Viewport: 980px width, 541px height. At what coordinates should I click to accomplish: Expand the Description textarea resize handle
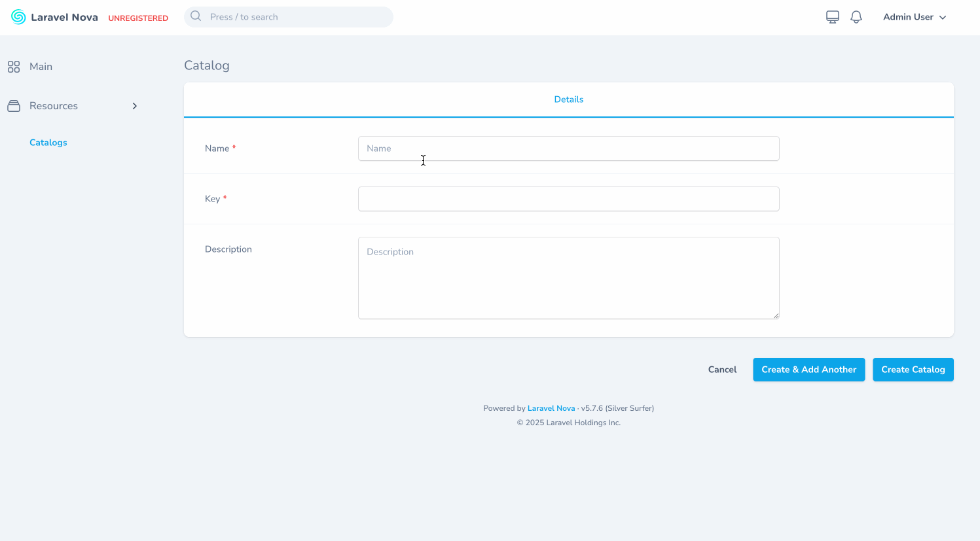(x=776, y=315)
